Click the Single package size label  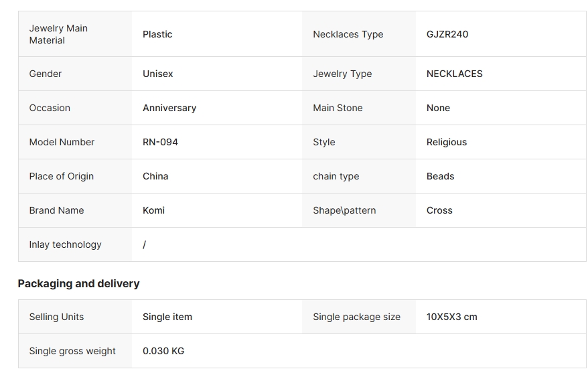[356, 317]
